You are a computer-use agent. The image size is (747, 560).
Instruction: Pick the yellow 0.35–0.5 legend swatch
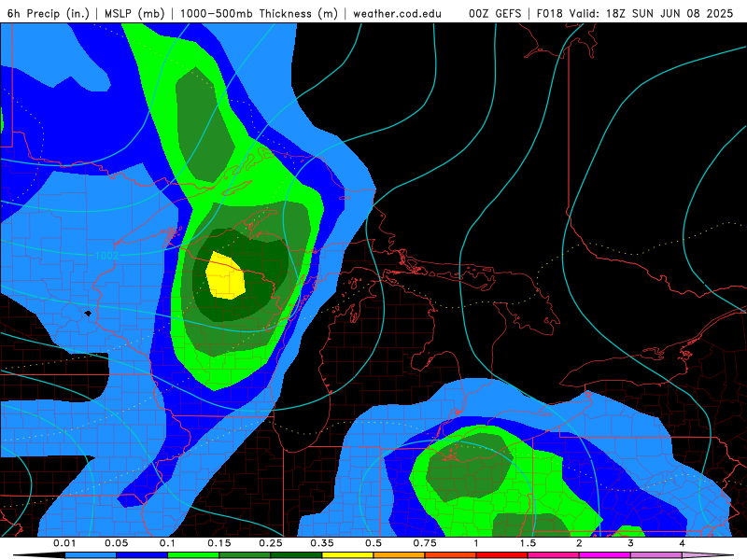[x=347, y=555]
